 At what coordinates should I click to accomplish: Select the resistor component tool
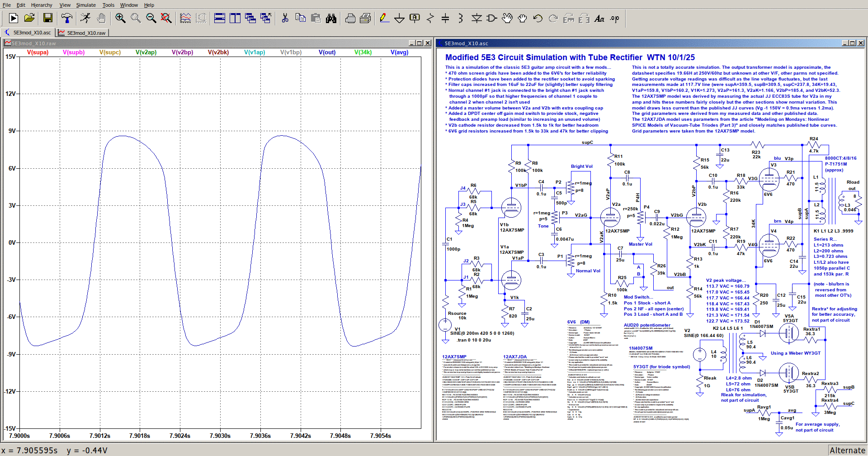pos(430,18)
